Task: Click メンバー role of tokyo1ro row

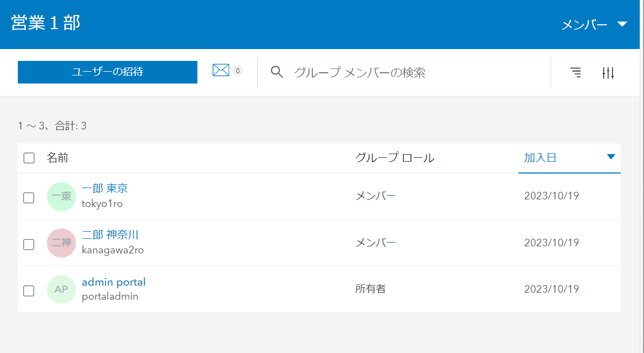Action: click(375, 196)
